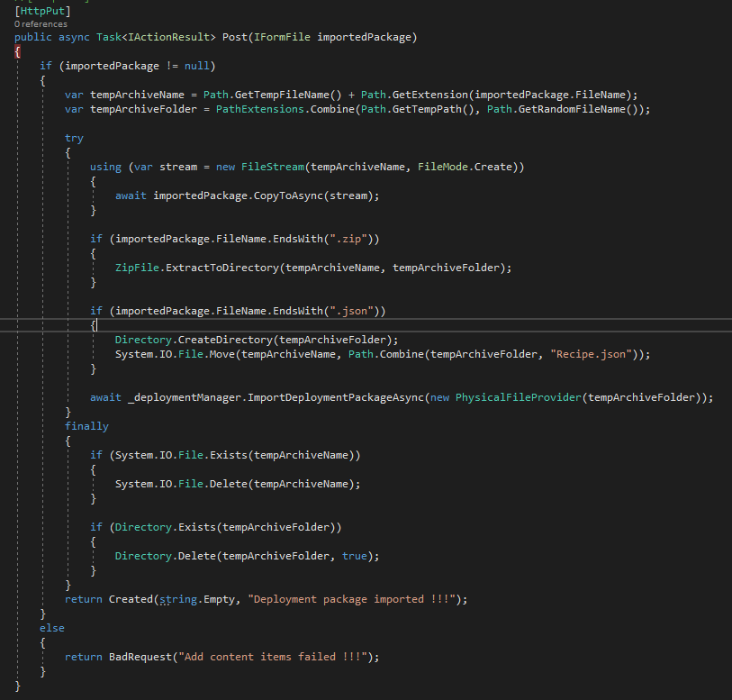Viewport: 732px width, 700px height.
Task: Click 'File.Delete' in the finally block
Action: click(212, 484)
